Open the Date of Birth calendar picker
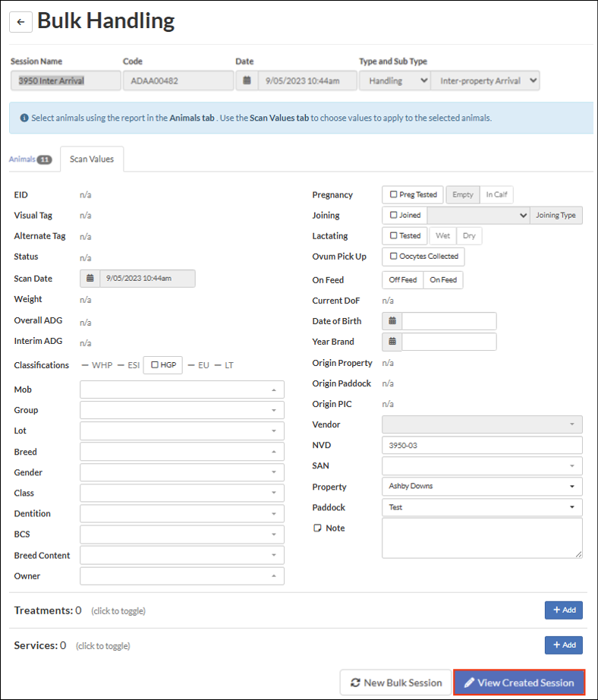Image resolution: width=598 pixels, height=700 pixels. tap(392, 321)
